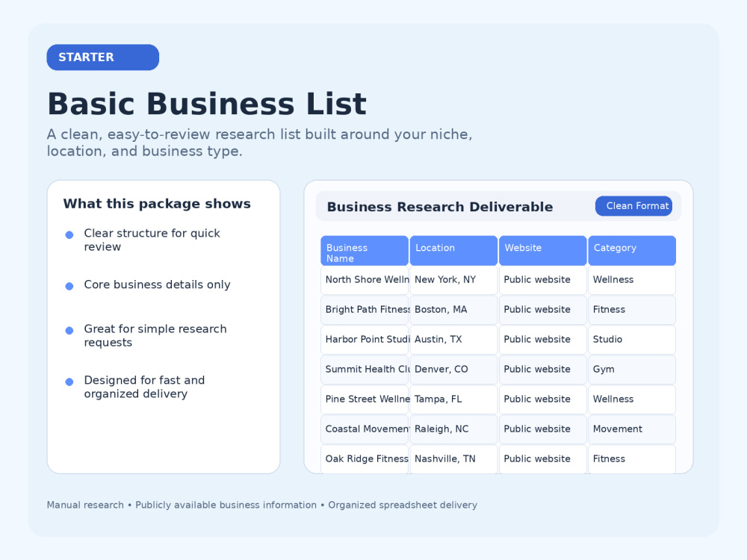Select the North Shore Welln cell
Image resolution: width=747 pixels, height=560 pixels.
365,280
